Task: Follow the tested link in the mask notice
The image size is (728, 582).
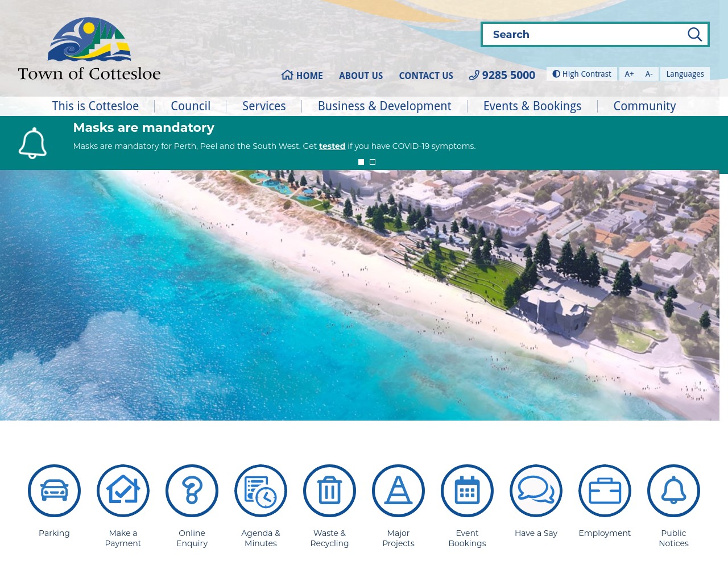Action: (332, 146)
